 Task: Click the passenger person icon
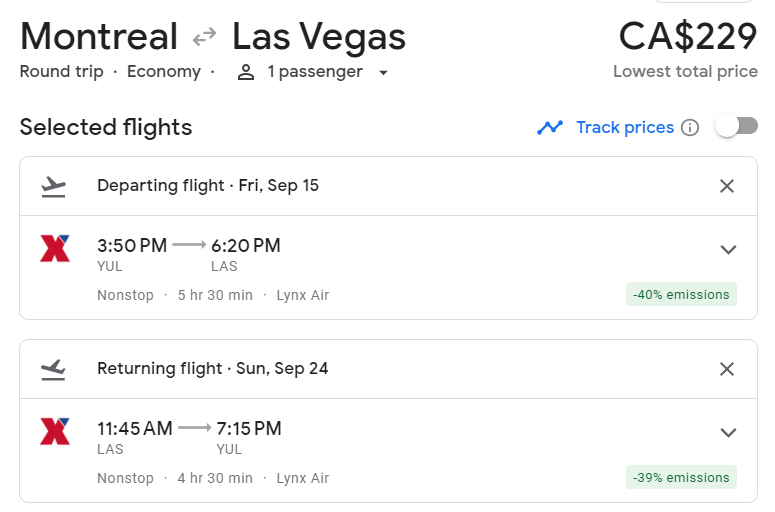[246, 72]
